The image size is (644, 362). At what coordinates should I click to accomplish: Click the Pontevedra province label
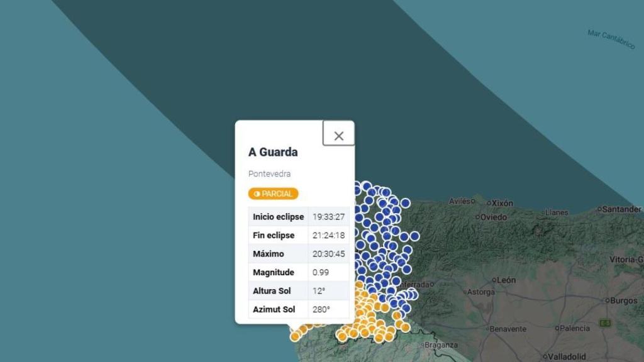pyautogui.click(x=269, y=173)
